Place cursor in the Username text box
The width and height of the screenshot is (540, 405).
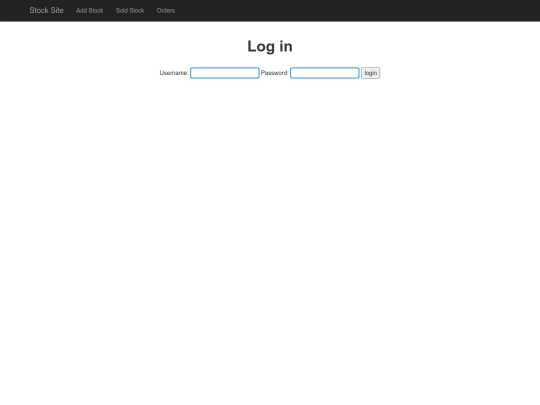(225, 73)
